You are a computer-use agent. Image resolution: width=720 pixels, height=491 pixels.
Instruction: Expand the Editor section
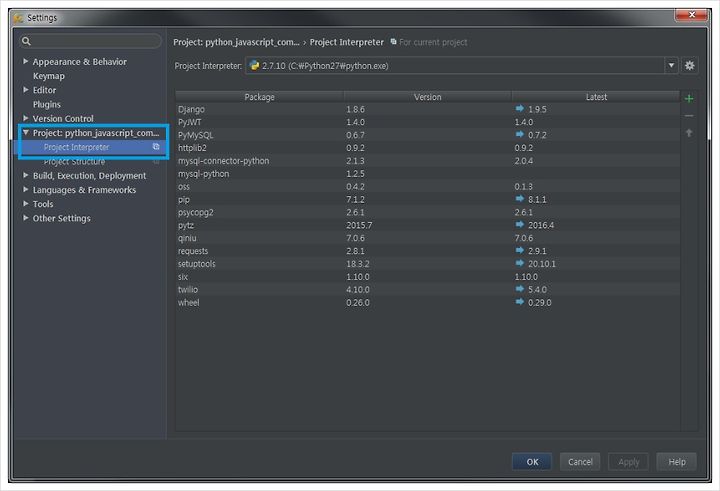26,90
